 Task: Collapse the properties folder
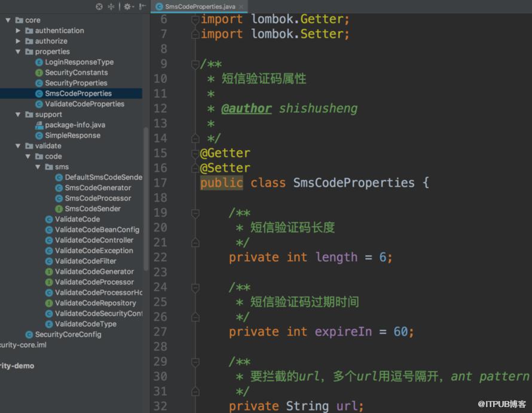click(18, 52)
